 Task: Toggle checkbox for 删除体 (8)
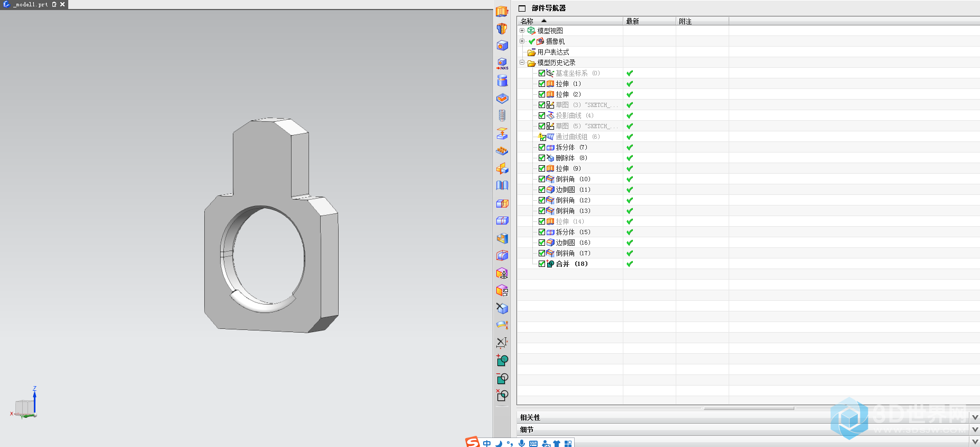(542, 158)
